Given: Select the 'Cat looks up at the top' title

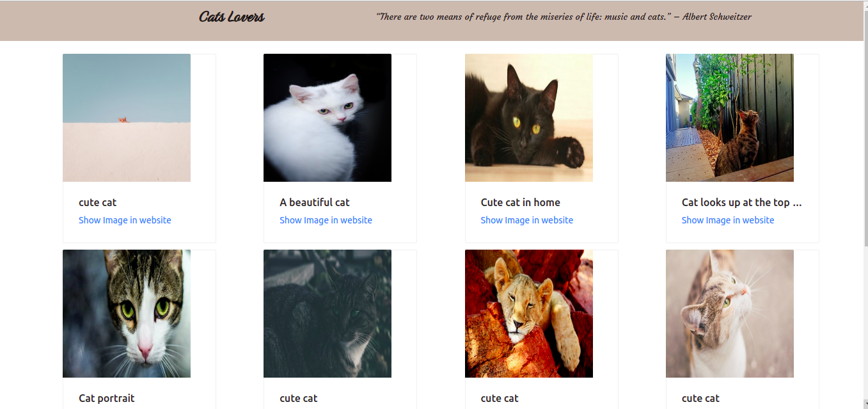Looking at the screenshot, I should pos(742,202).
